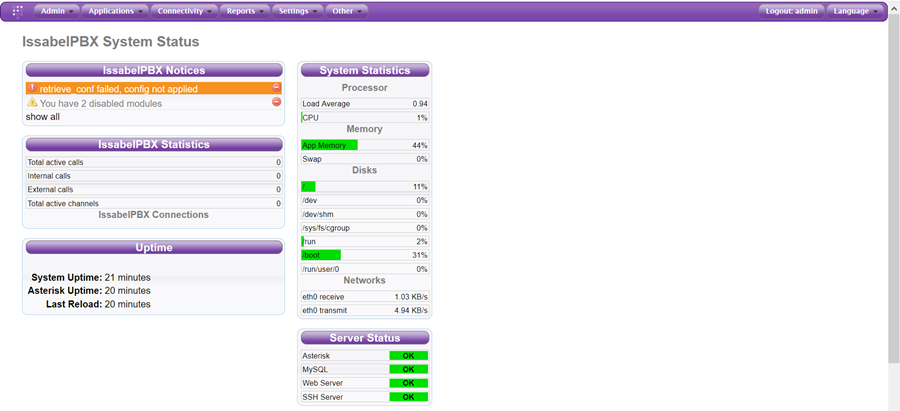
Task: Click the Asterisk Uptime 20 minutes text
Action: click(x=89, y=291)
